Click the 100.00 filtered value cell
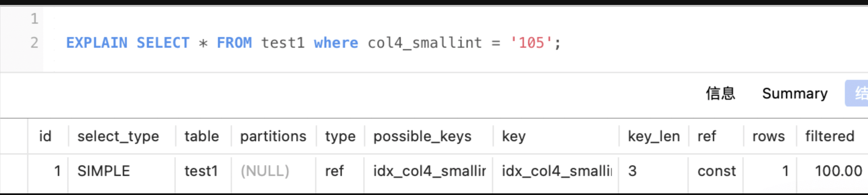The image size is (868, 195). pyautogui.click(x=838, y=171)
